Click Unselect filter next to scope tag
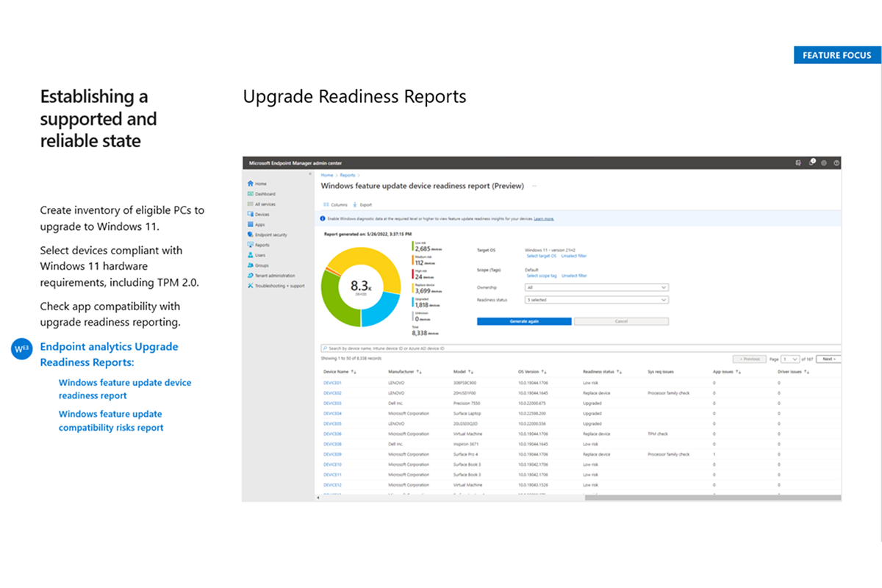 (x=574, y=276)
